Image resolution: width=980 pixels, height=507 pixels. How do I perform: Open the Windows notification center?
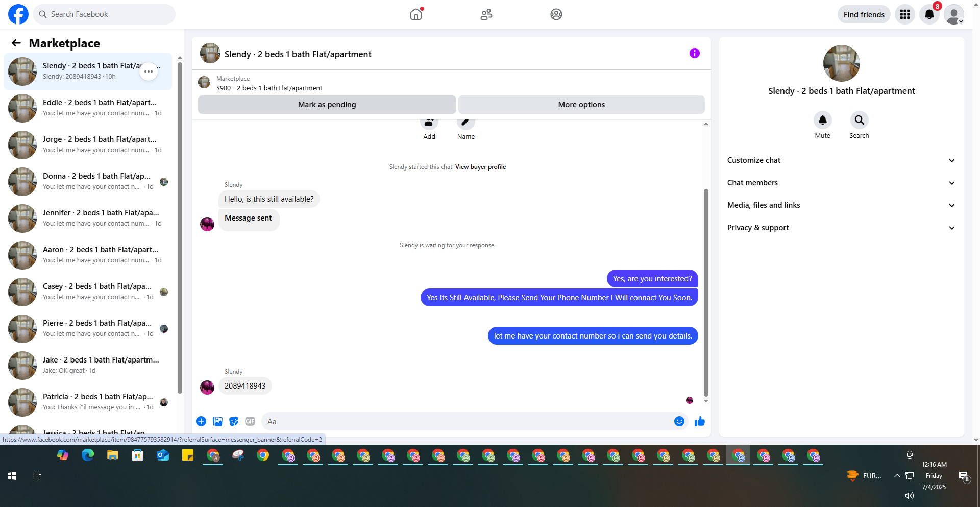click(964, 476)
